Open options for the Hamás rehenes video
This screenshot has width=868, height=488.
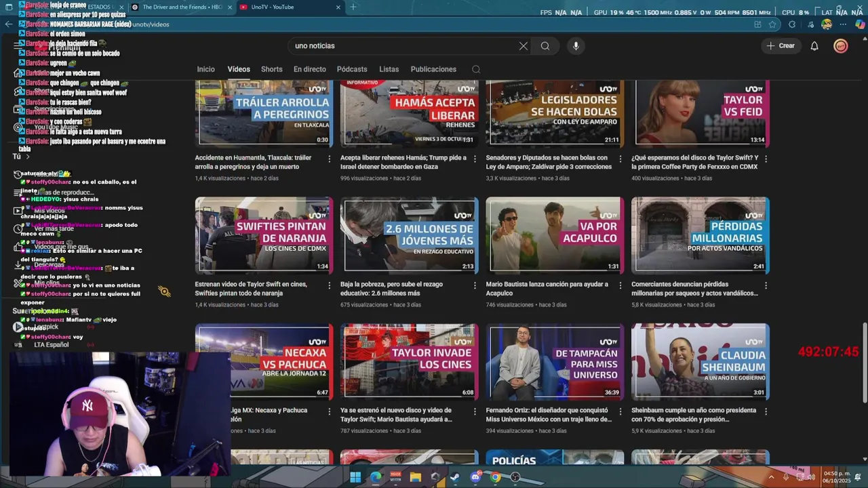point(475,159)
